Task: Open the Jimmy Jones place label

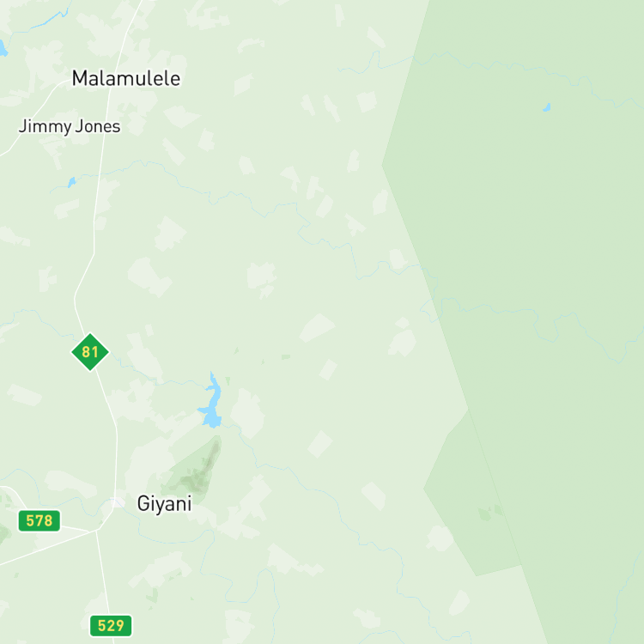Action: pos(70,126)
